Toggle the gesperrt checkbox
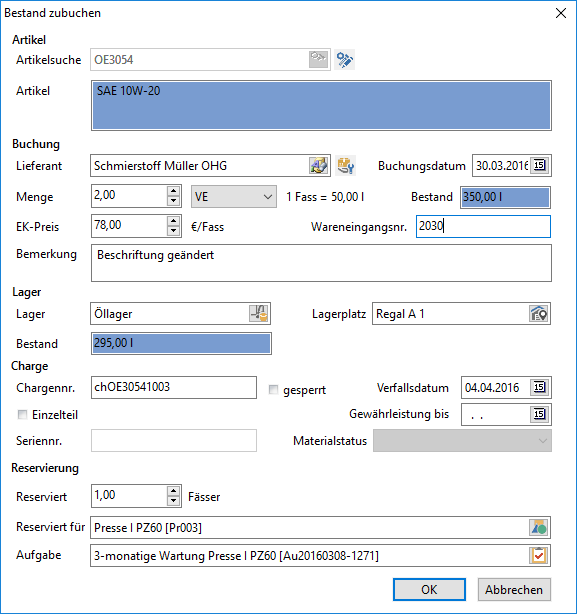The image size is (577, 614). pos(273,390)
